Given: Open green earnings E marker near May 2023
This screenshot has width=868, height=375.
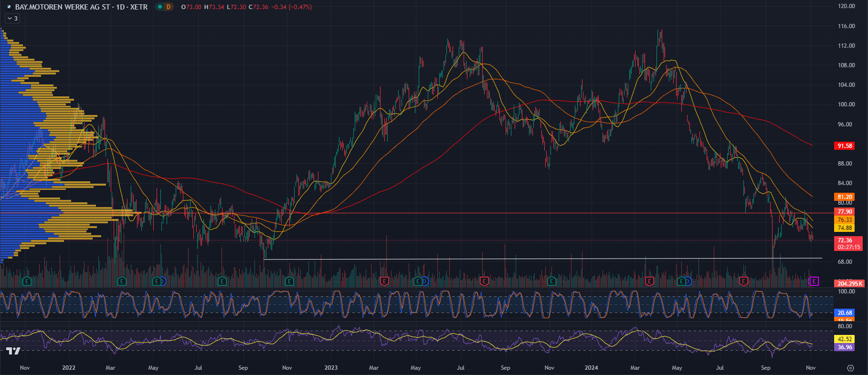Looking at the screenshot, I should [418, 281].
